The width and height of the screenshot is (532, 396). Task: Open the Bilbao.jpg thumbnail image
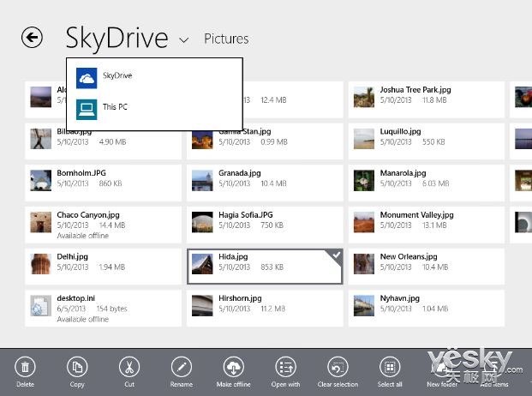(41, 139)
